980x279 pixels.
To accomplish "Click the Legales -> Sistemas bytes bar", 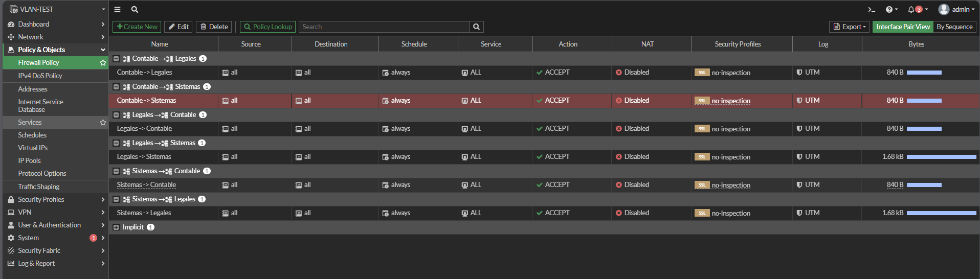I will point(941,157).
